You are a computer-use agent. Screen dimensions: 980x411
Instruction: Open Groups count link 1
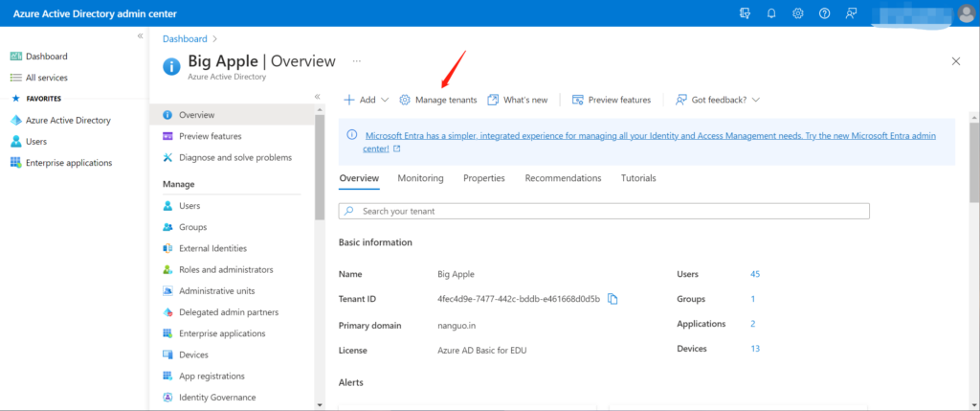click(x=752, y=299)
